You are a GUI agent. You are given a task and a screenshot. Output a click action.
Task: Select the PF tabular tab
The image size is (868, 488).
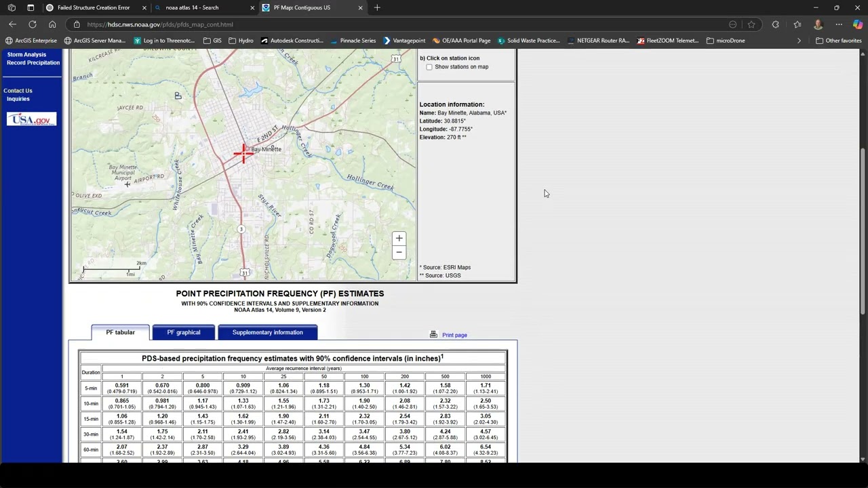click(x=121, y=332)
